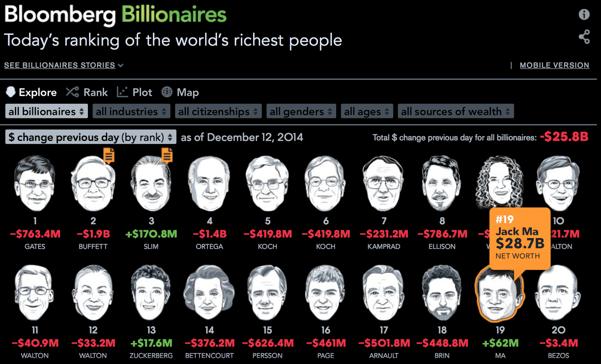Viewport: 601px width, 364px height.
Task: Open the story note icon on Buffett
Action: (109, 155)
